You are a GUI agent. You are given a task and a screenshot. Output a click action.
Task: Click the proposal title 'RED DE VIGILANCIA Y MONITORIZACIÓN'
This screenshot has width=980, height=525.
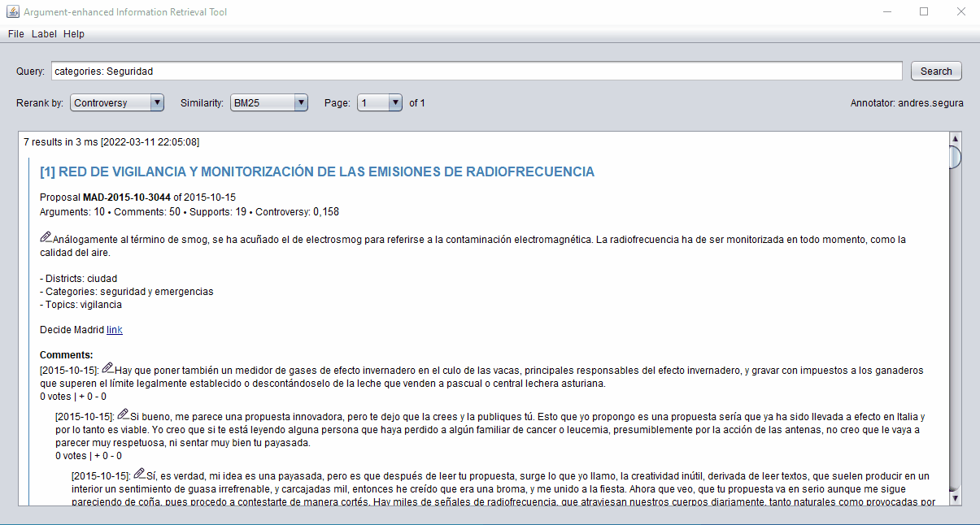317,171
